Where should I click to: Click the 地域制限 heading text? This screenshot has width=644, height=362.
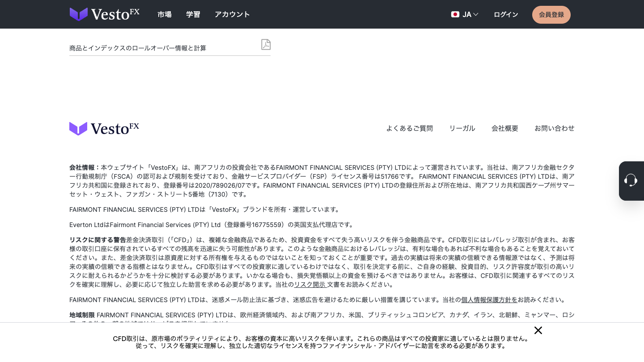[82, 315]
